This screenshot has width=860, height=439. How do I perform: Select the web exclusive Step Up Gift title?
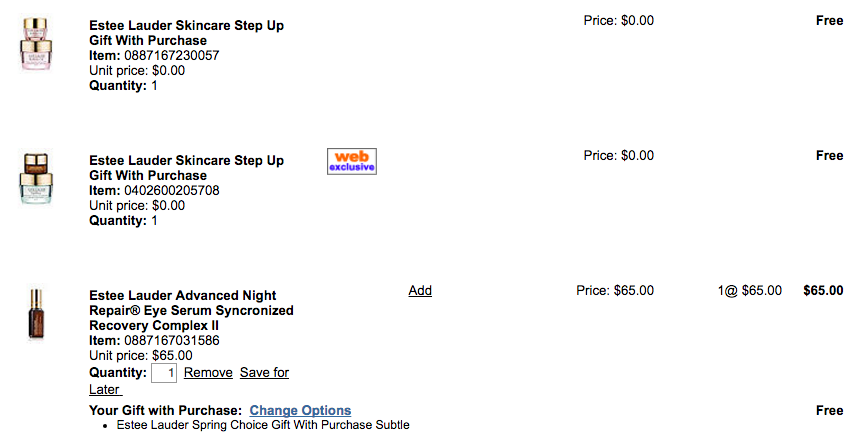click(186, 168)
